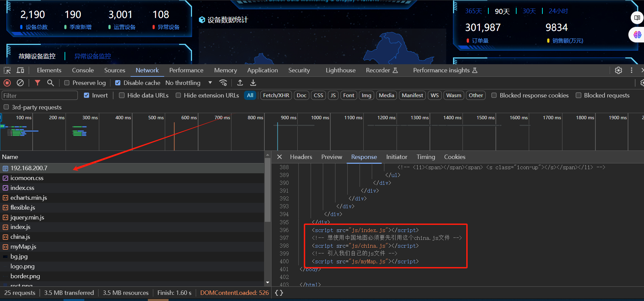The image size is (644, 301).
Task: Check Hide data URLs
Action: pyautogui.click(x=122, y=95)
